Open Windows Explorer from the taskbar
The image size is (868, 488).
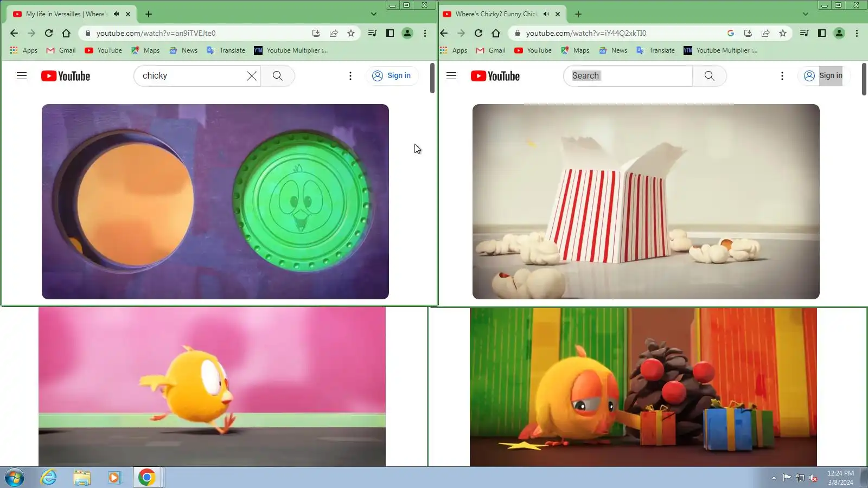pos(82,478)
